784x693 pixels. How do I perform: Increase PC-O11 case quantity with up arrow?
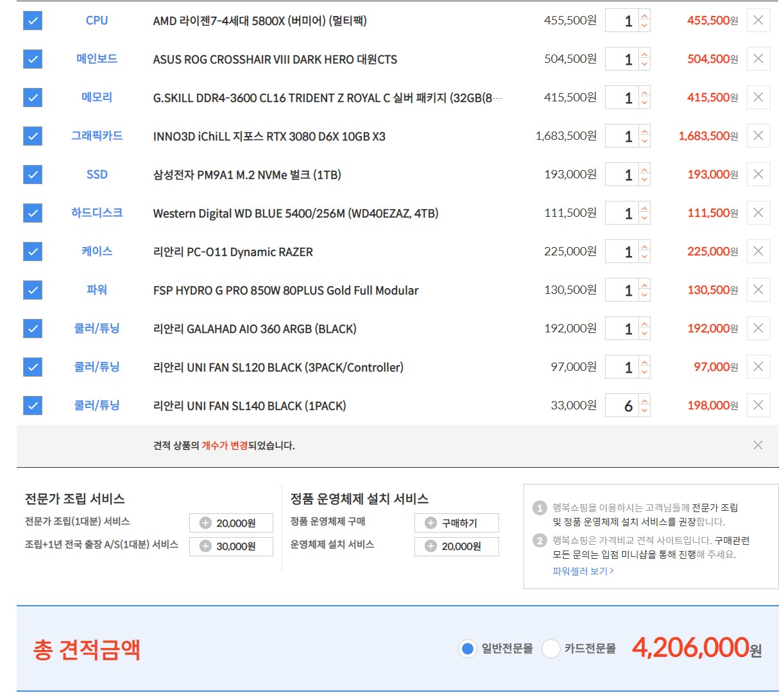click(645, 246)
